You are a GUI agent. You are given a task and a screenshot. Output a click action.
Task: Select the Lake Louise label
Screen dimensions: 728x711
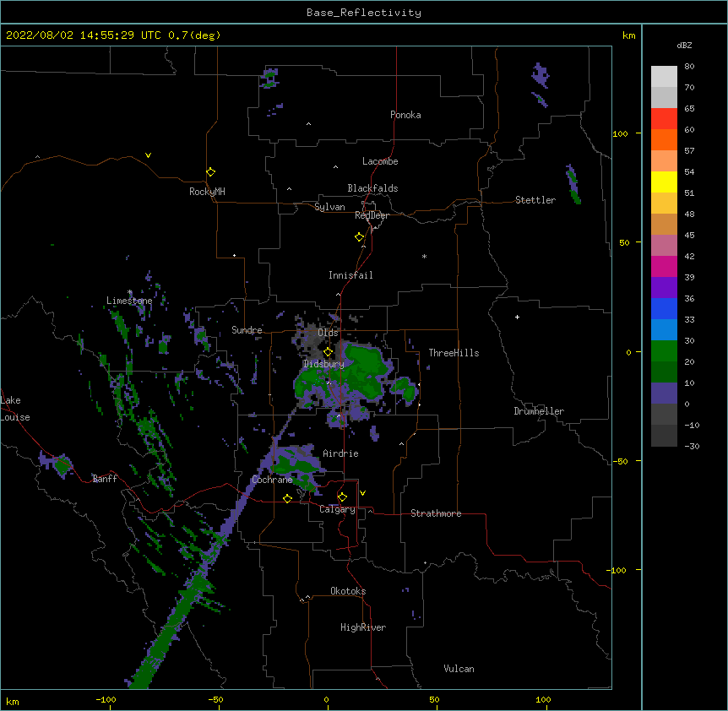[x=15, y=409]
